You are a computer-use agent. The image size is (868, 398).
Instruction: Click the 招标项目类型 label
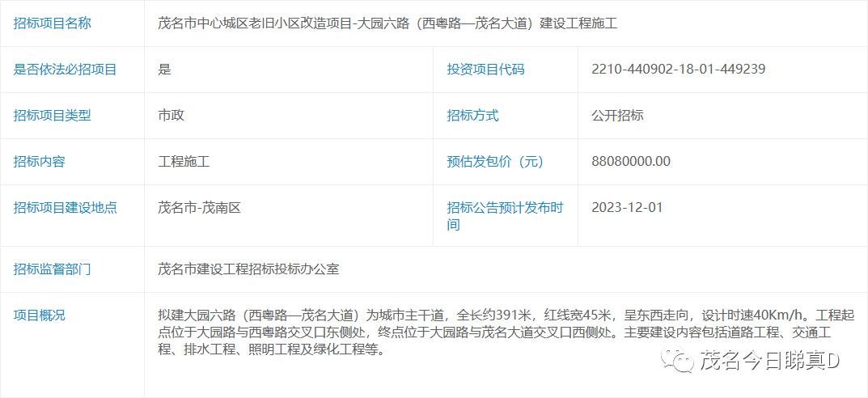coord(52,116)
